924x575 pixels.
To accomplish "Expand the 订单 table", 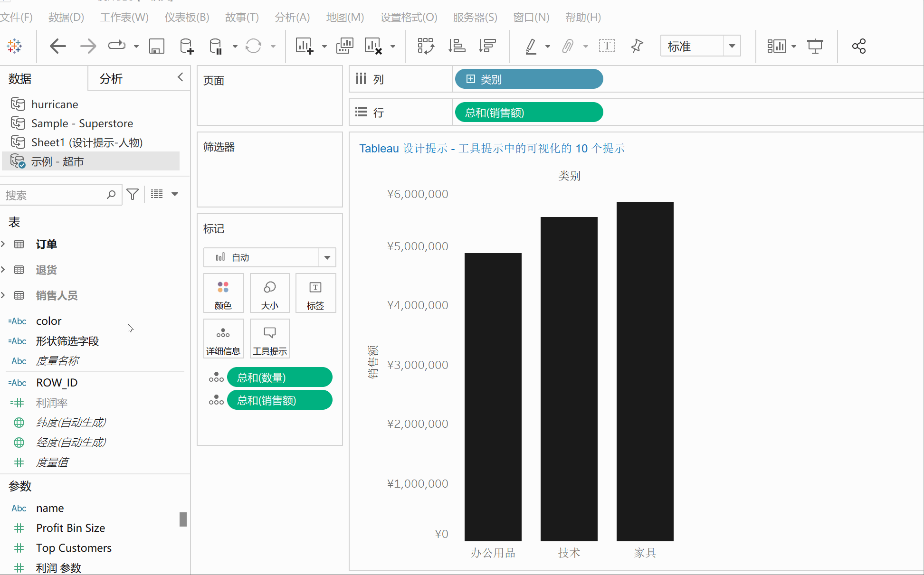I will coord(3,244).
